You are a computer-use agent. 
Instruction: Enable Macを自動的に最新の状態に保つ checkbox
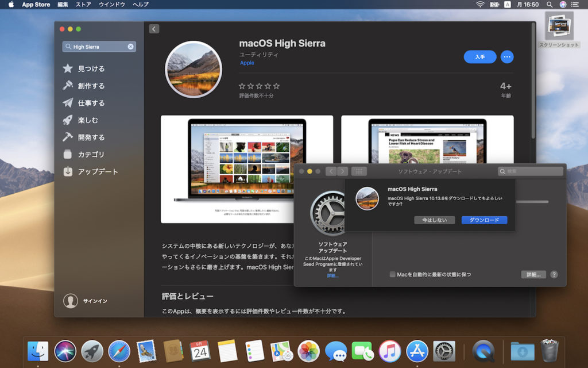pos(393,274)
